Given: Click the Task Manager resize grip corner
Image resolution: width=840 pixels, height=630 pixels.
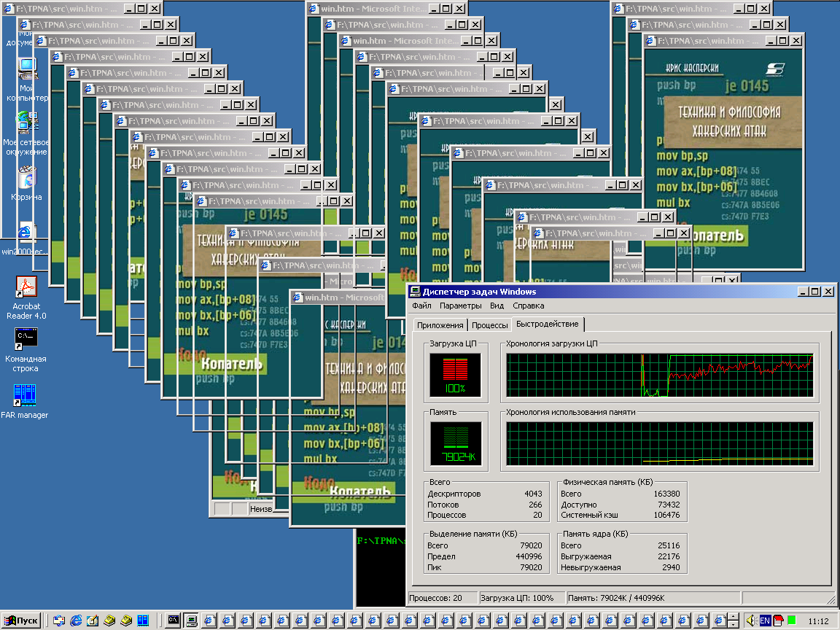Looking at the screenshot, I should click(830, 599).
